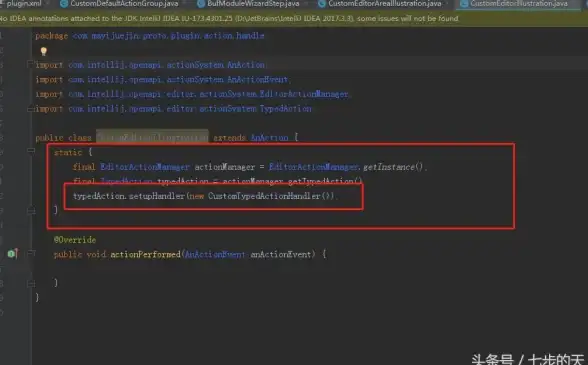Open CustomEditorAreaIllustration.java tab
Viewport: 588px width, 365px height.
click(x=384, y=3)
